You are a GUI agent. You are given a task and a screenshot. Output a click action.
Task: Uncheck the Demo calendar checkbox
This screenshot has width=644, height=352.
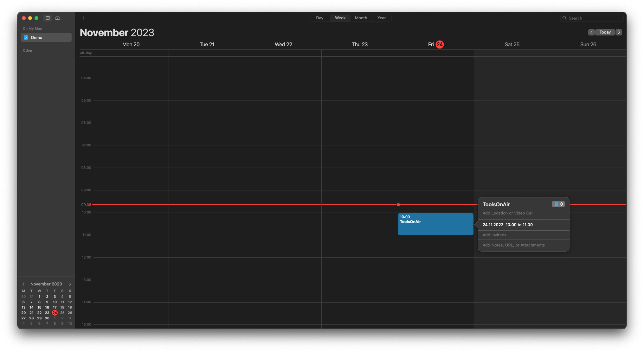[26, 37]
